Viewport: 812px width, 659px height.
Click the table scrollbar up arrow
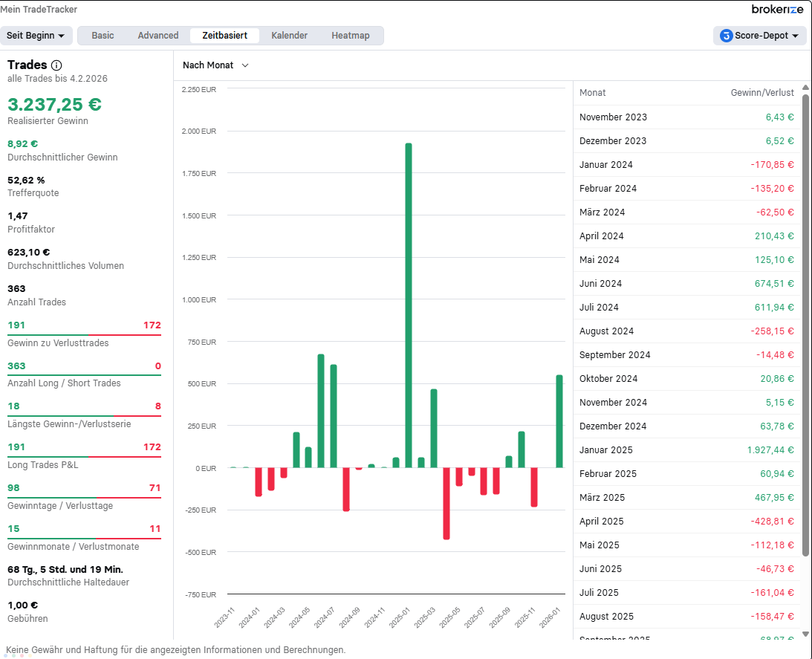coord(805,88)
